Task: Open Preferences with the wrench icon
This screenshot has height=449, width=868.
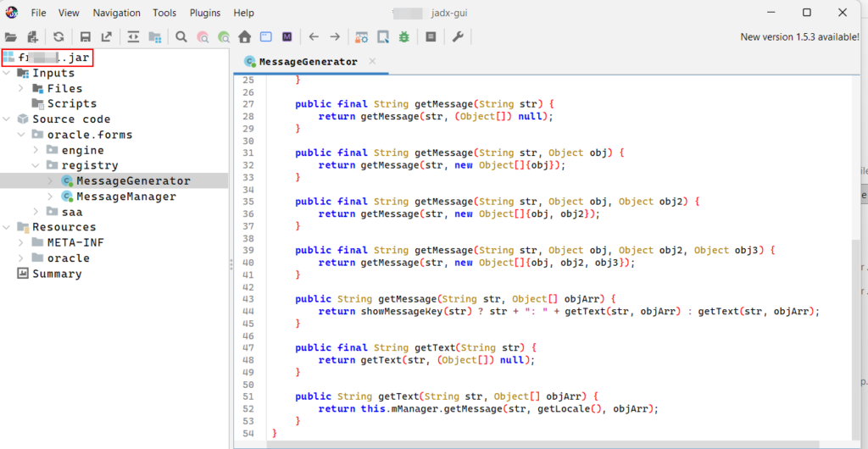Action: (458, 37)
